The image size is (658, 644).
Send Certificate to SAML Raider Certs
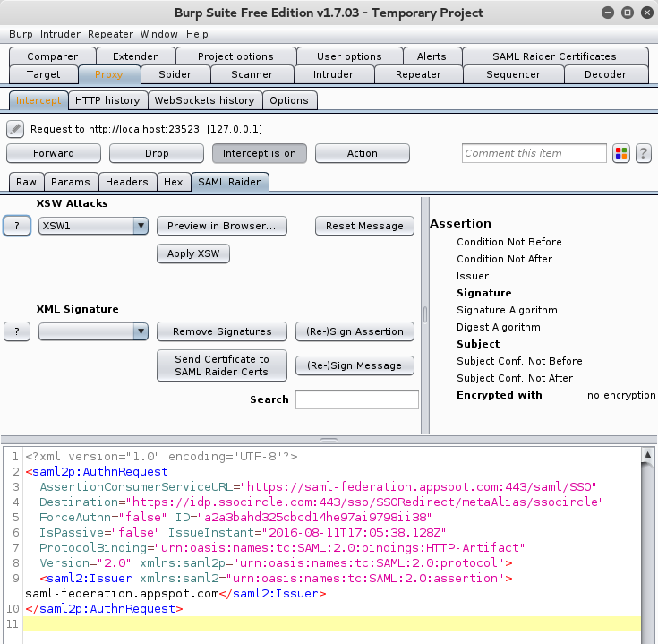coord(222,365)
